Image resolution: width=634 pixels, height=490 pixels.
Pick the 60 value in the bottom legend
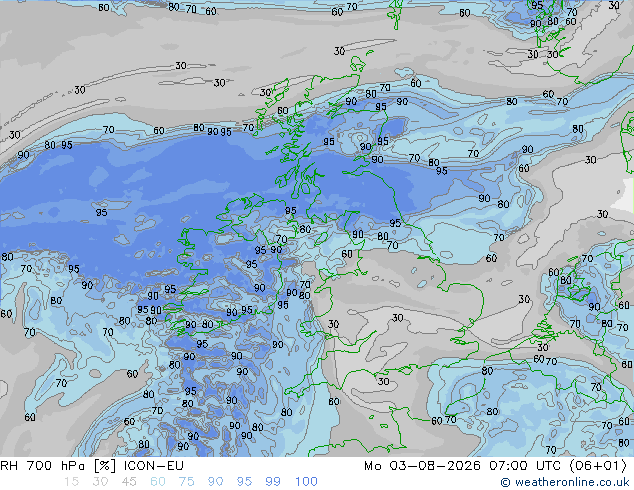tap(158, 482)
